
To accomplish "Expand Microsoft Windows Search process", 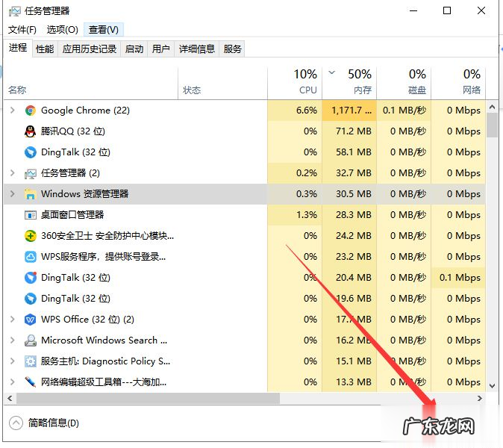I will click(12, 340).
